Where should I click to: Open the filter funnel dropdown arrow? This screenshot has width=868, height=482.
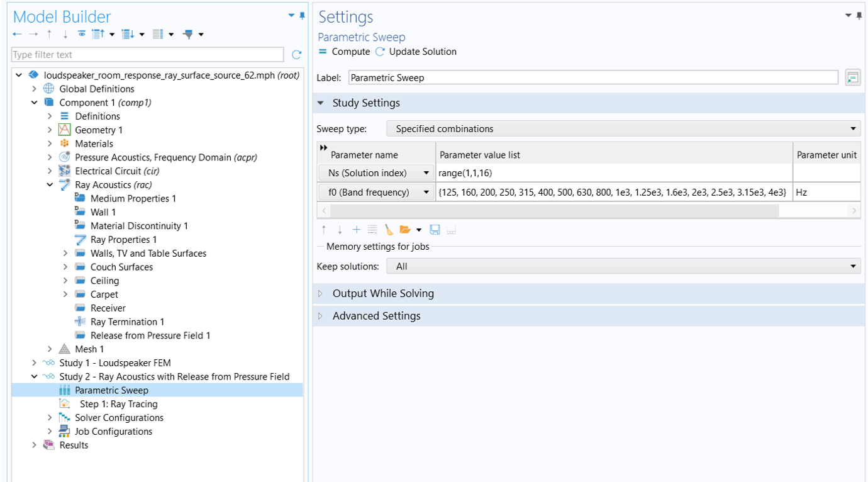pyautogui.click(x=201, y=35)
